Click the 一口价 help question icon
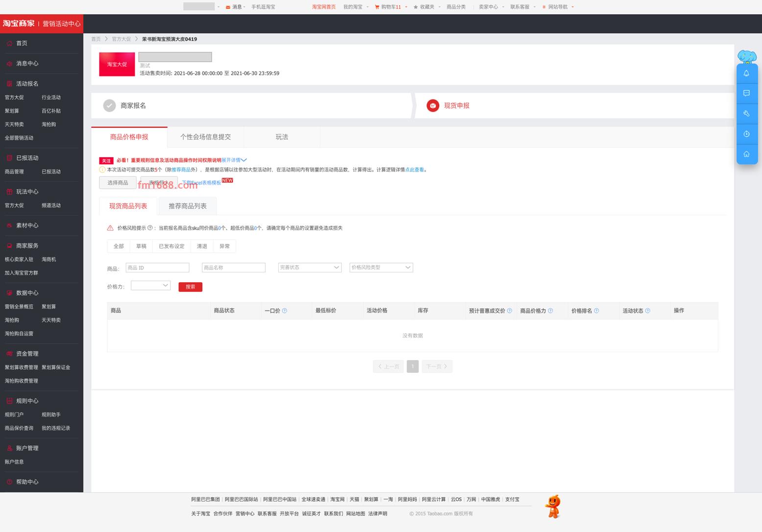Viewport: 762px width, 532px height. pyautogui.click(x=285, y=311)
